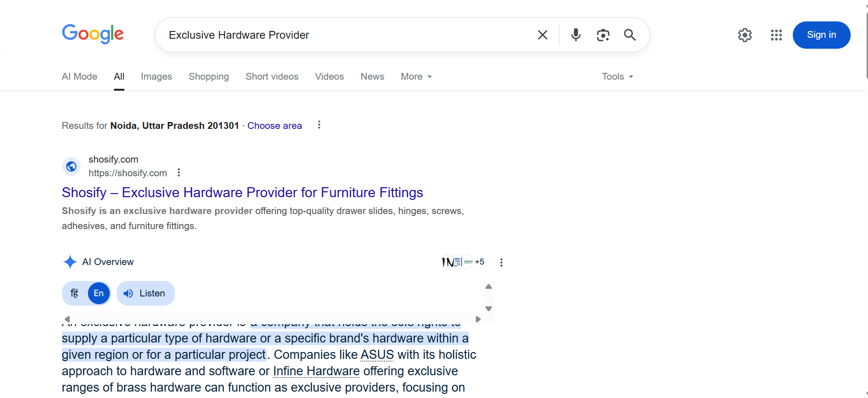Open AI Overview more options menu
The height and width of the screenshot is (398, 868).
[x=501, y=262]
